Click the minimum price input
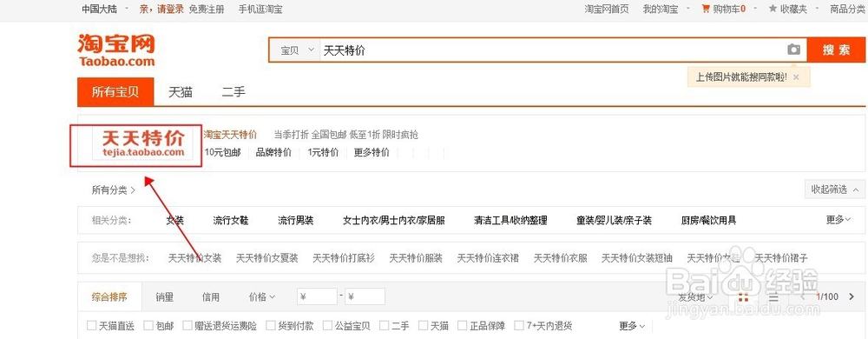 click(x=317, y=297)
